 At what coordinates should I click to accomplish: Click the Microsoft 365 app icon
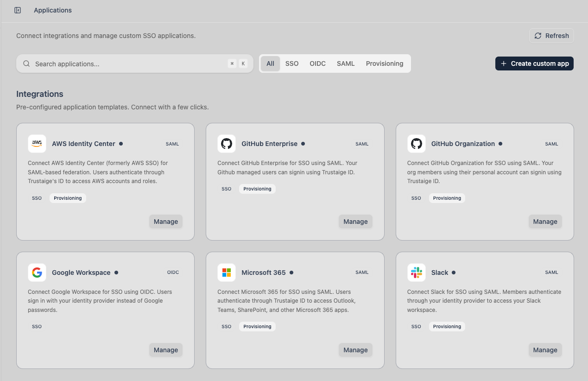pyautogui.click(x=227, y=273)
